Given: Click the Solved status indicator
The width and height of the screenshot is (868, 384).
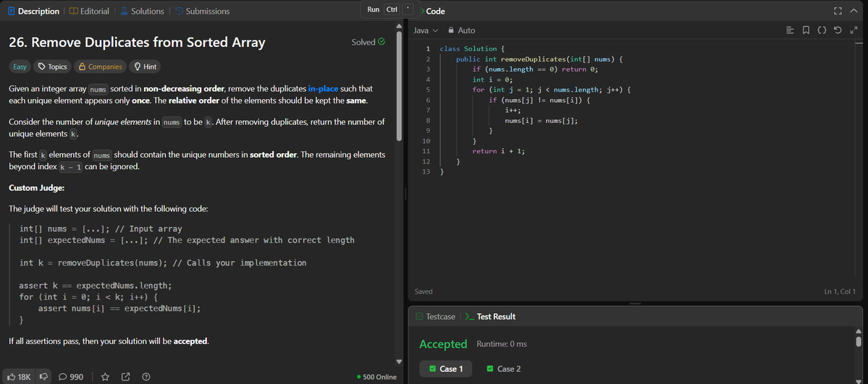Looking at the screenshot, I should [x=368, y=42].
